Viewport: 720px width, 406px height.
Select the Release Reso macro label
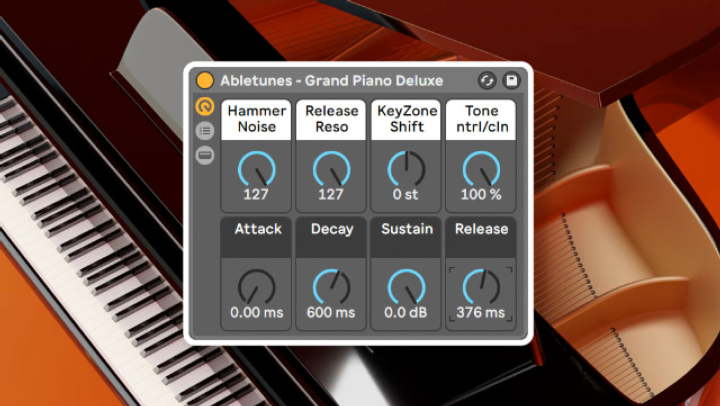point(331,120)
